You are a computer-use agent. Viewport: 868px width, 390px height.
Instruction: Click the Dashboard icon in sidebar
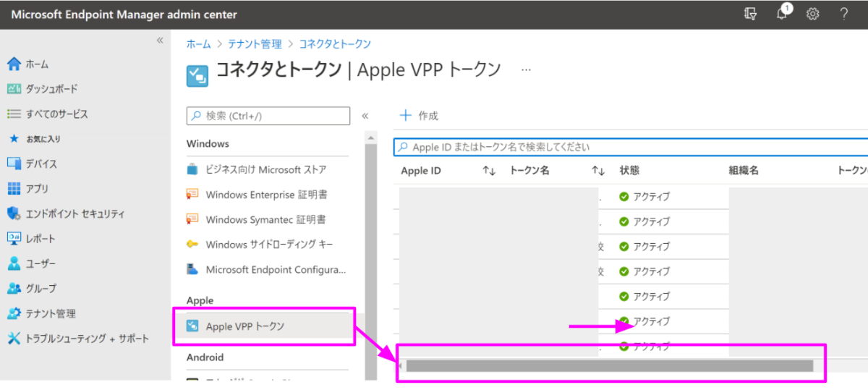(x=14, y=89)
